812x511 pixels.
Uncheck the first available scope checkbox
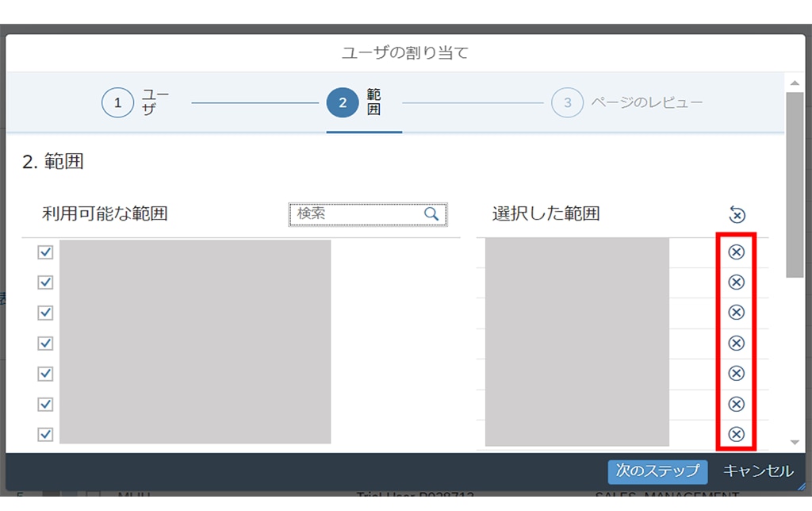pos(45,252)
